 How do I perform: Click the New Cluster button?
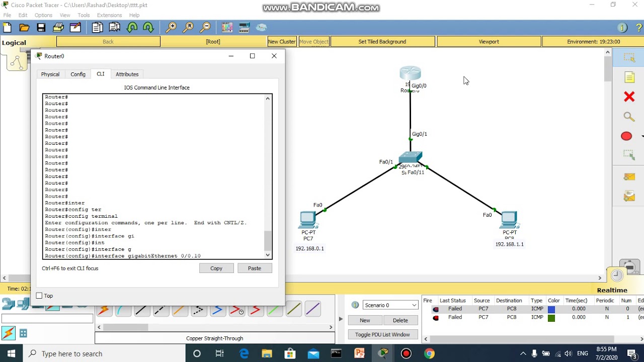click(x=282, y=42)
